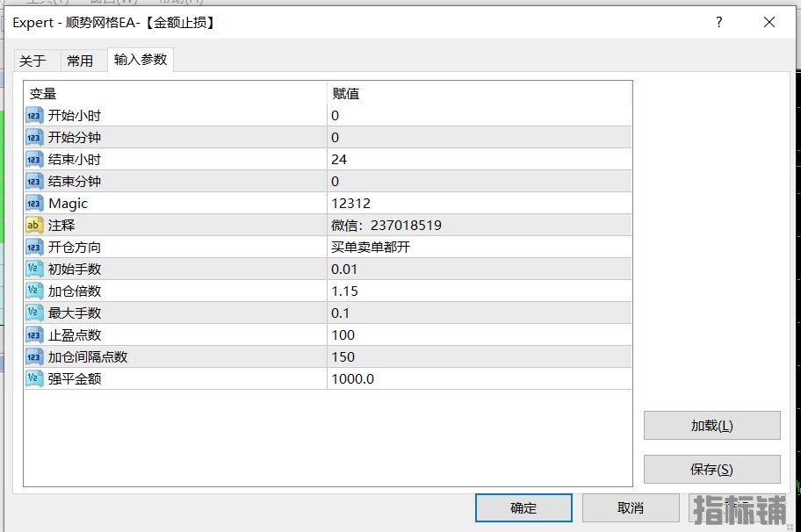Select the icon next to 强平金额
This screenshot has height=532, width=801.
[x=34, y=379]
